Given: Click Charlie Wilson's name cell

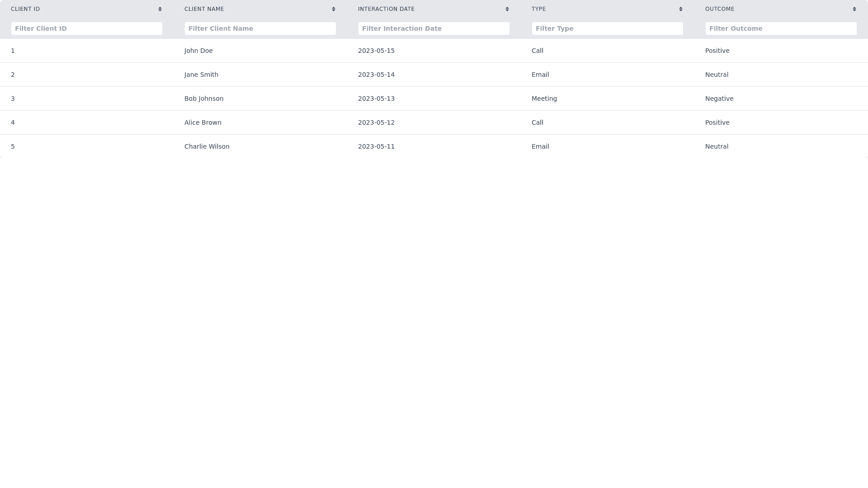Looking at the screenshot, I should coord(207,146).
